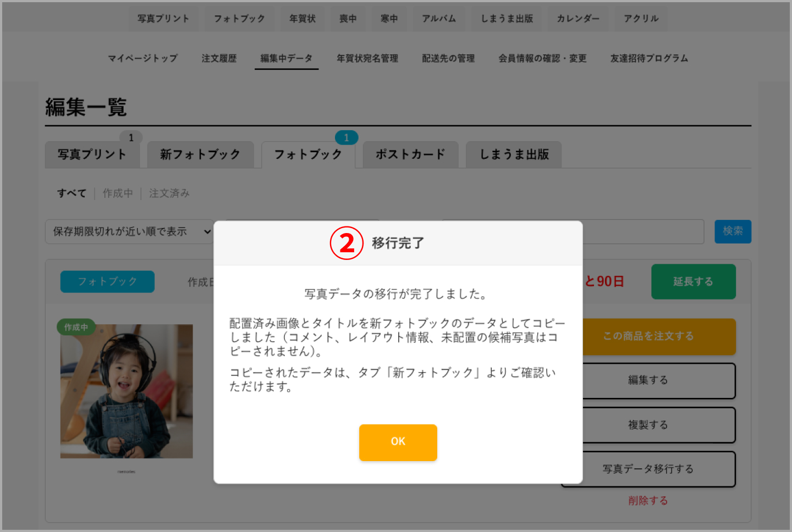The height and width of the screenshot is (532, 792).
Task: Open the しまうま出版 tab
Action: pyautogui.click(x=513, y=154)
